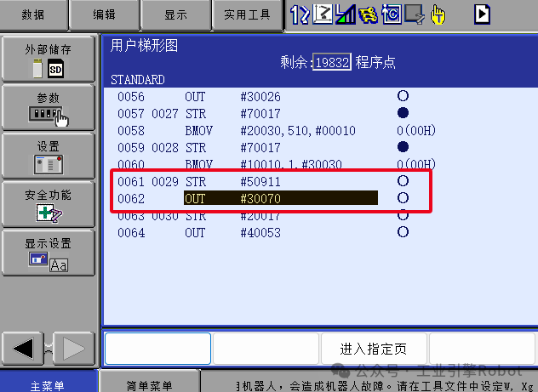Click the STANDARD ladder label

[x=138, y=80]
